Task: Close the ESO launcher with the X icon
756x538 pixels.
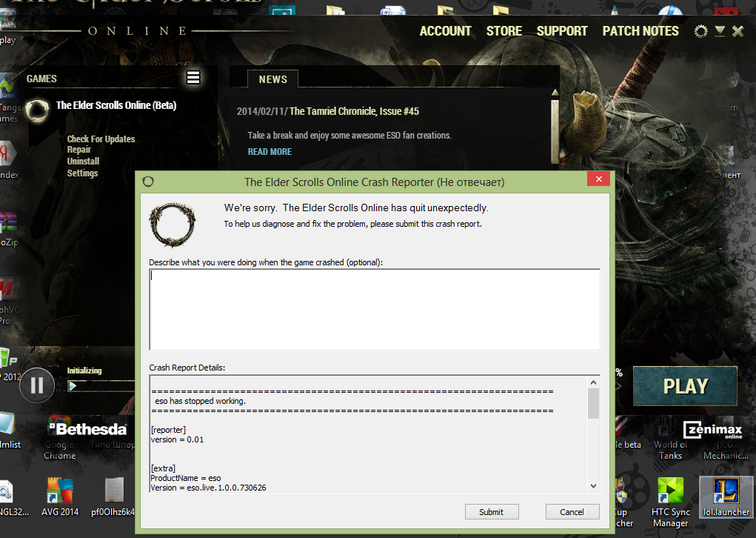Action: [737, 31]
